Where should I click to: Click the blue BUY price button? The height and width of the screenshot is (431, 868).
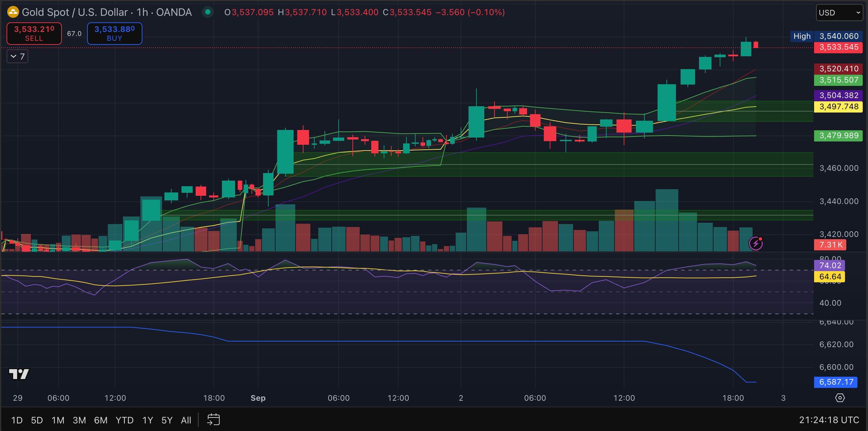pos(114,33)
